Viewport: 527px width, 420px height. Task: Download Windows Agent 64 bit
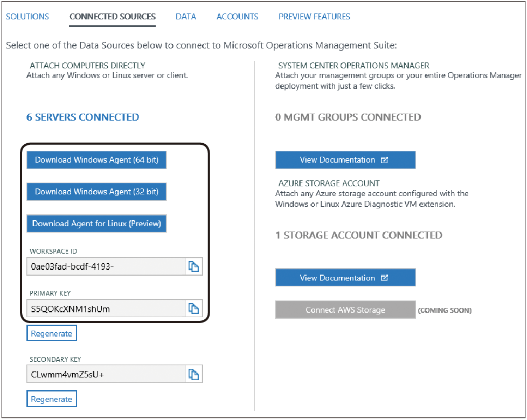pyautogui.click(x=96, y=160)
